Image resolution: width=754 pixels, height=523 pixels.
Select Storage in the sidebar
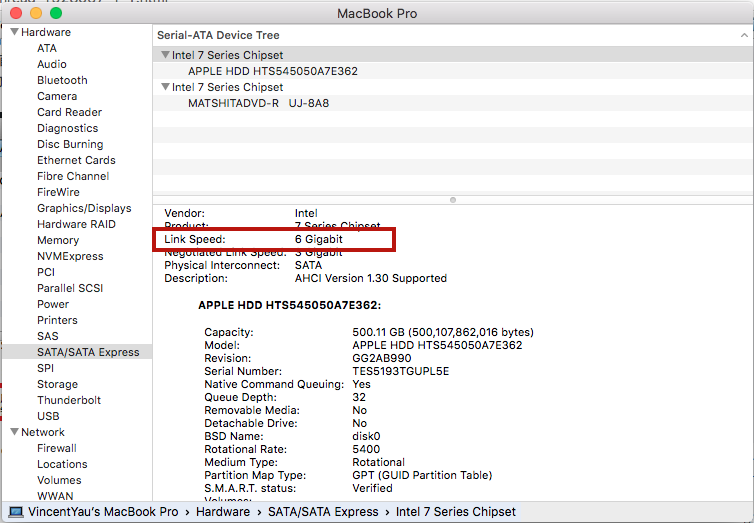[58, 384]
